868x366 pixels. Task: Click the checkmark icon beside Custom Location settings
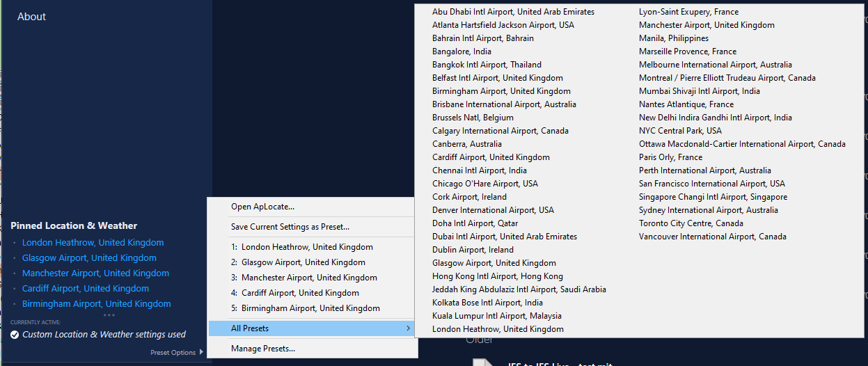click(x=15, y=335)
